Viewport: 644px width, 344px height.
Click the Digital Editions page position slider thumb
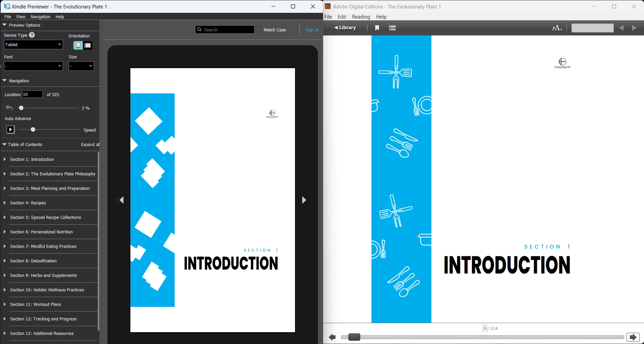tap(354, 337)
